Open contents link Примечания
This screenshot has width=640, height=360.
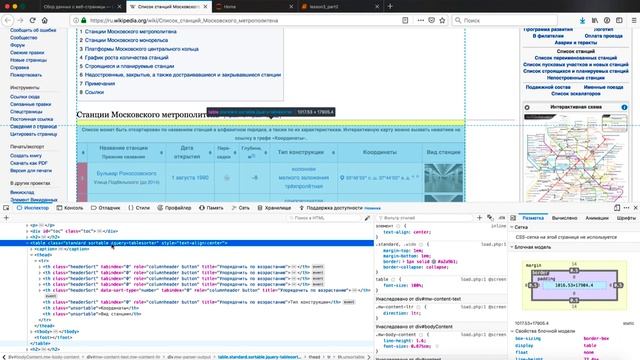(x=100, y=84)
